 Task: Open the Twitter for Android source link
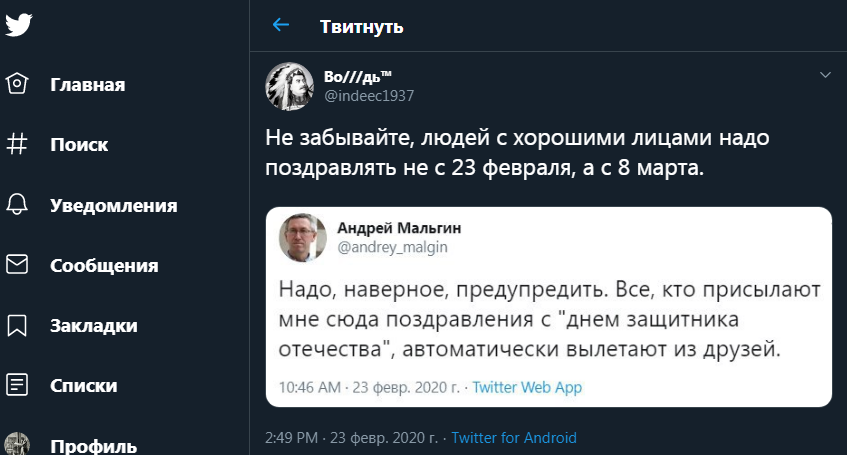click(x=514, y=438)
